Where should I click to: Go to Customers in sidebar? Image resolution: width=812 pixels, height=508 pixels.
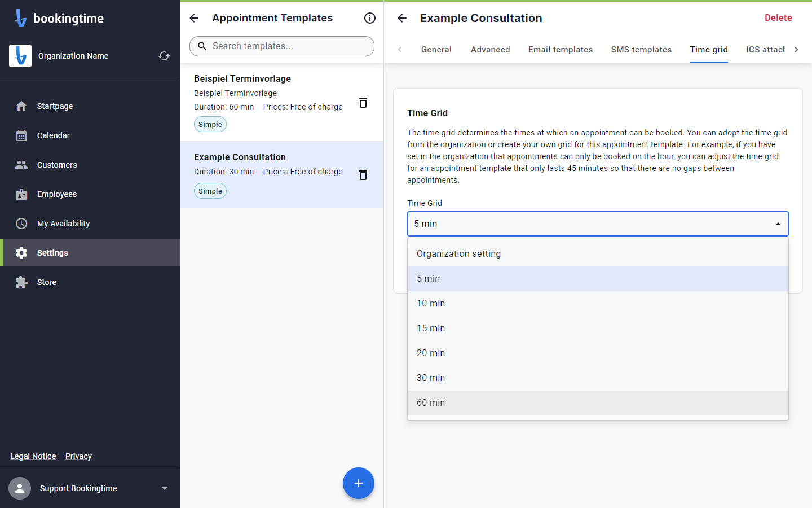[x=90, y=165]
